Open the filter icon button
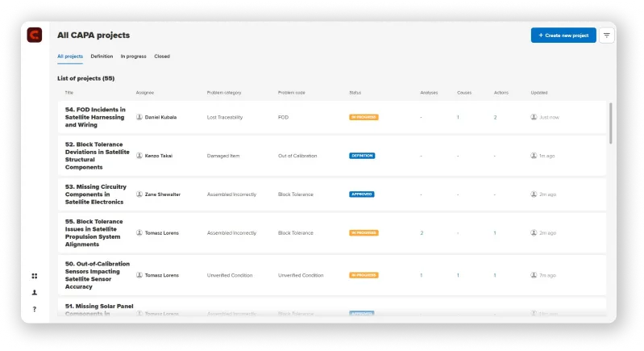The image size is (644, 351). (606, 36)
